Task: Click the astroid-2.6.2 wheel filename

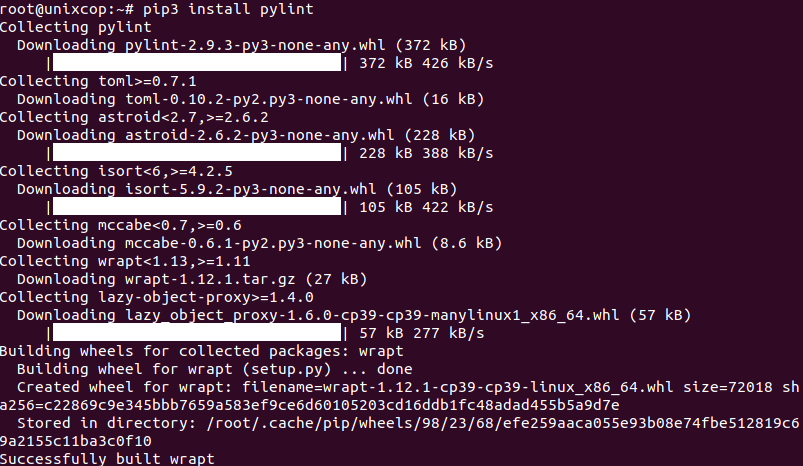Action: [x=260, y=135]
